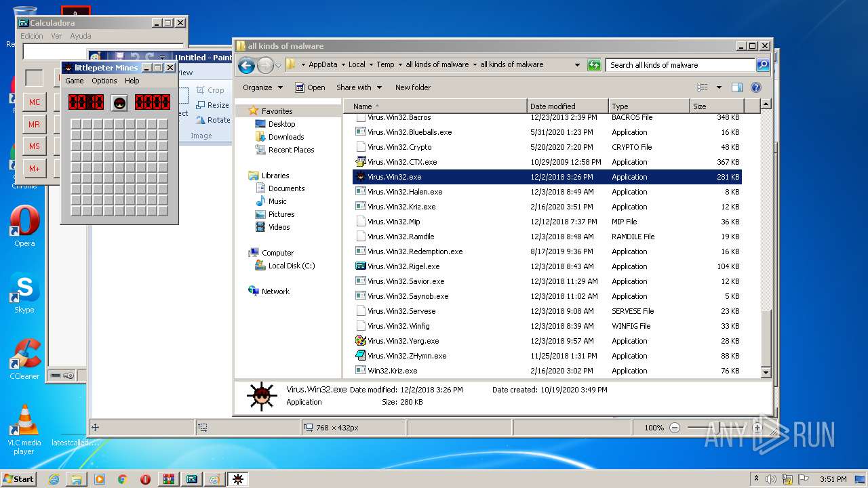Screen dimensions: 868x488
Task: Zoom out using Paint minus button
Action: tap(675, 428)
